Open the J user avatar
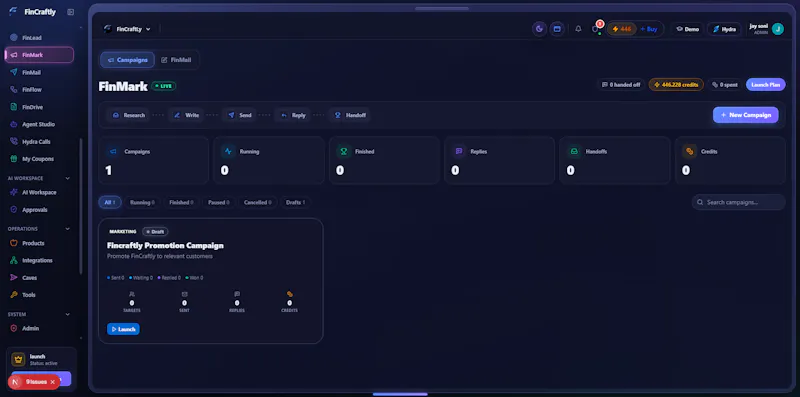This screenshot has width=800, height=397. 778,29
